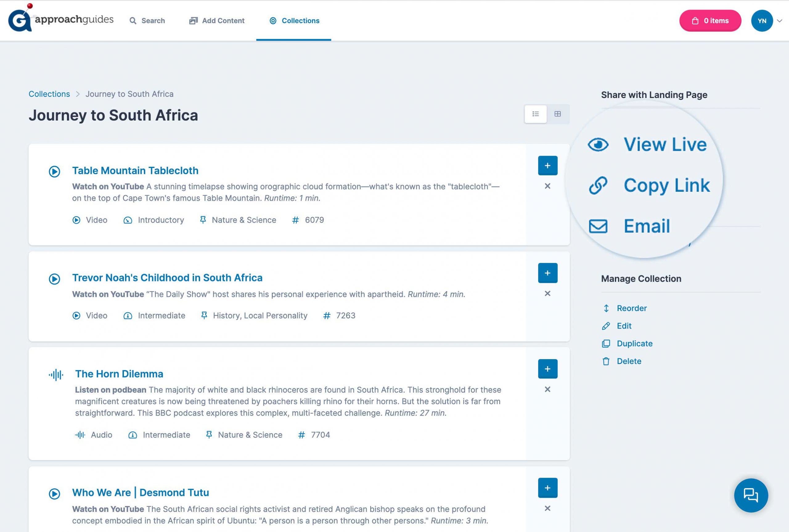
Task: Remove The Horn Dilemma from collection
Action: (x=547, y=390)
